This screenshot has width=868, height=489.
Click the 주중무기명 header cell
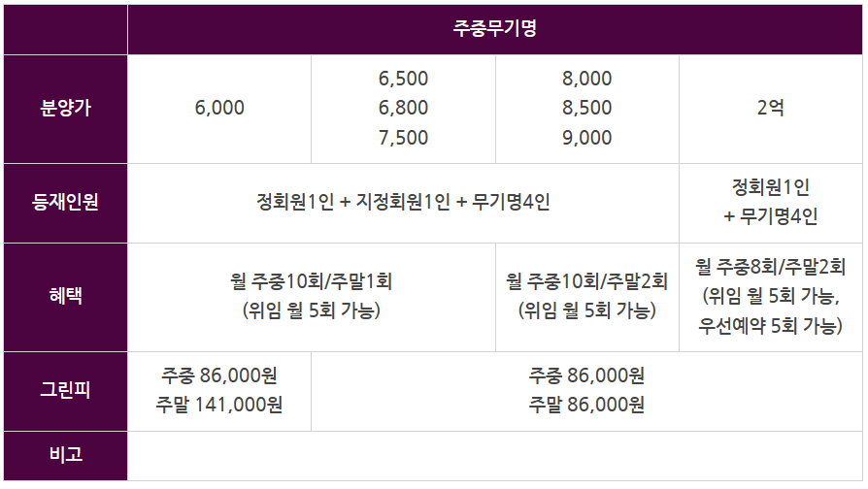(x=494, y=29)
